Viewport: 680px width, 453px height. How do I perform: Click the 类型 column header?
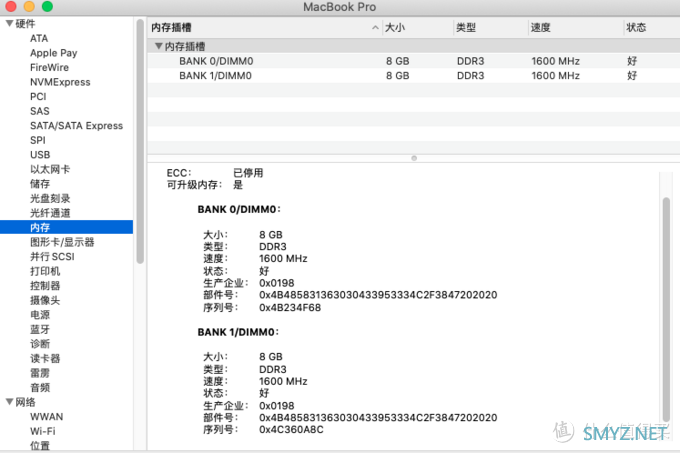tap(490, 28)
